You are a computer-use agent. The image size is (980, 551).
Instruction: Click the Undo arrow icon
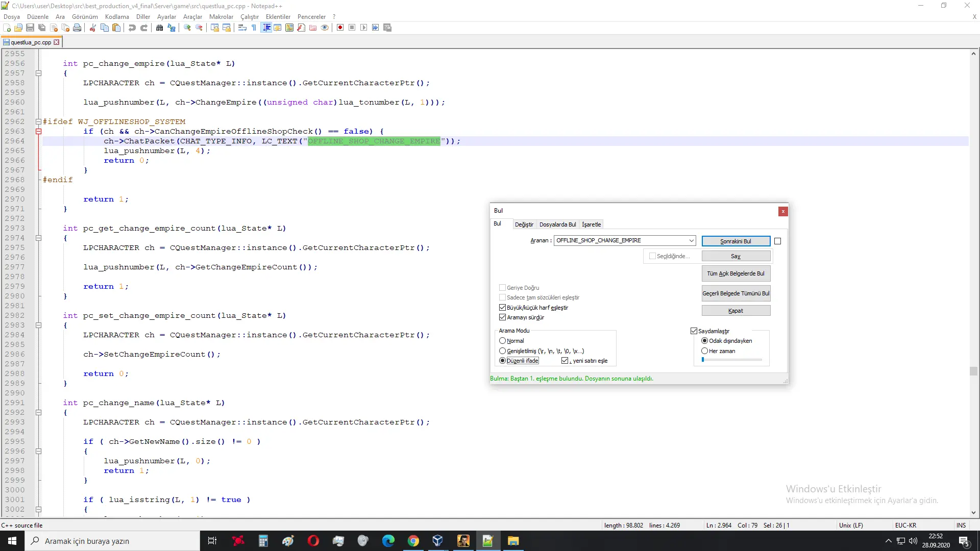(132, 28)
